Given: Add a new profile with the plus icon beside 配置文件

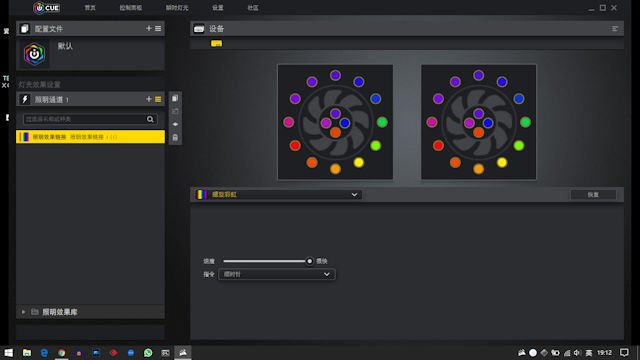Looking at the screenshot, I should 149,28.
